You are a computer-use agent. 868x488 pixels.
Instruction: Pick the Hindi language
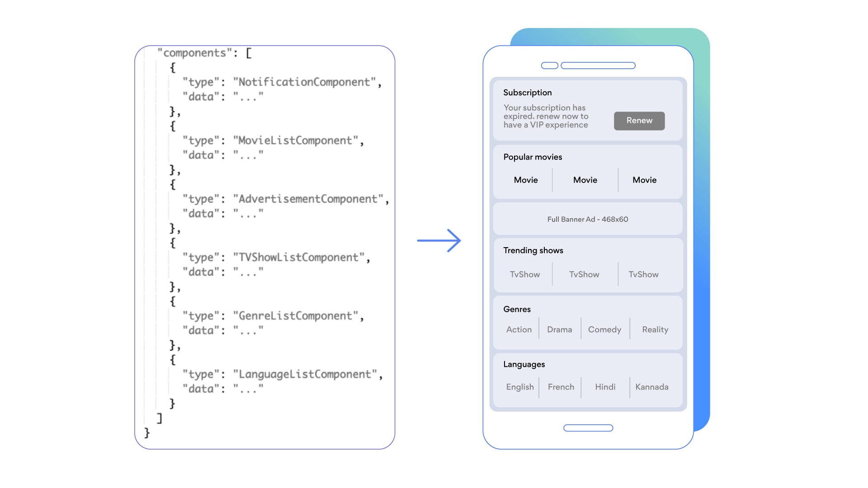point(605,387)
